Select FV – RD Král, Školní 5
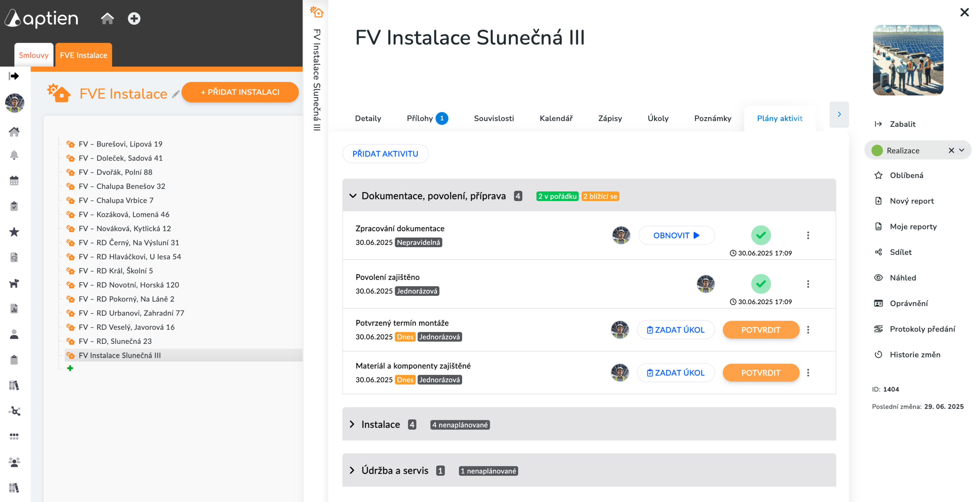 click(116, 271)
